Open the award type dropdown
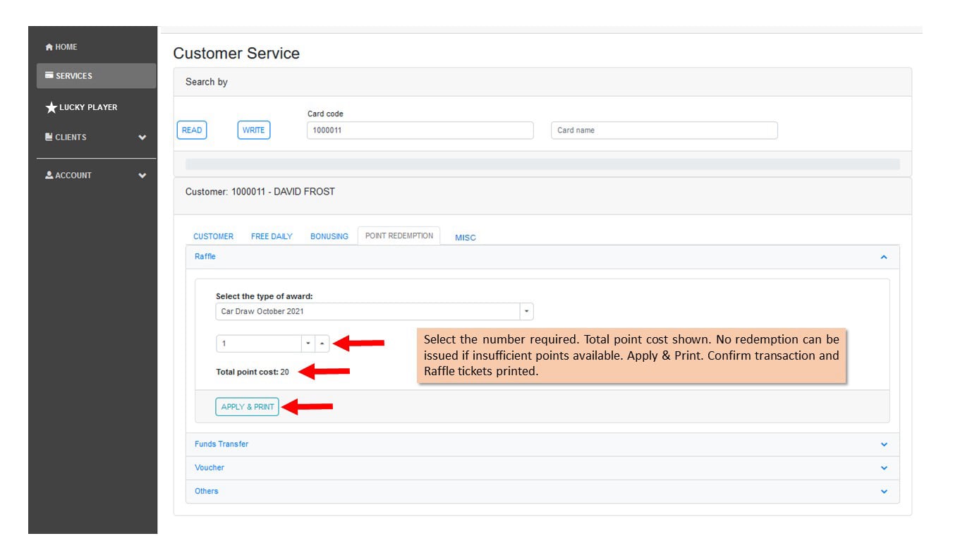960x560 pixels. pos(375,312)
